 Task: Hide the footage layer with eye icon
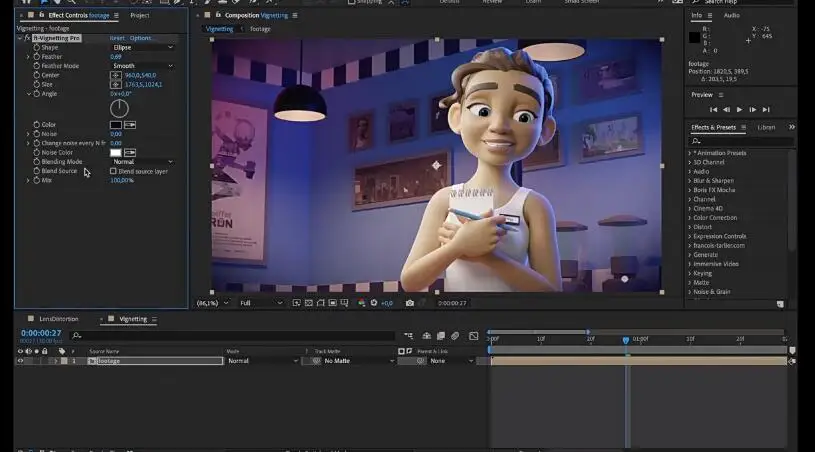pos(20,361)
